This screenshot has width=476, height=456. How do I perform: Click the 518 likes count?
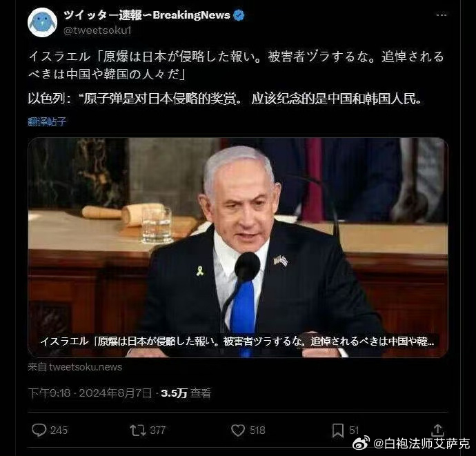click(257, 430)
